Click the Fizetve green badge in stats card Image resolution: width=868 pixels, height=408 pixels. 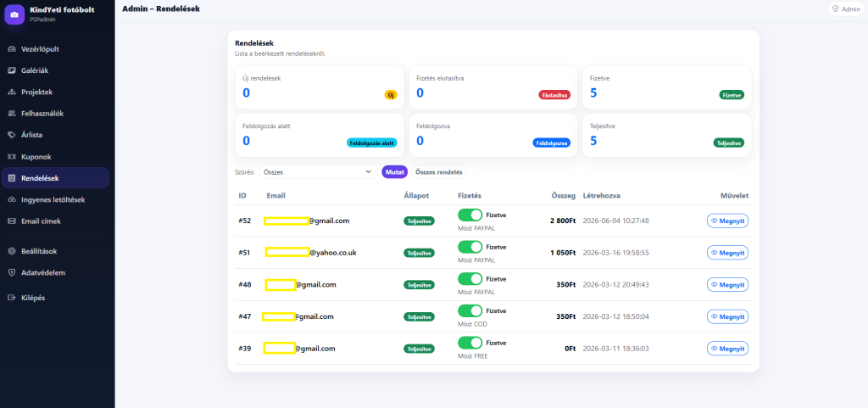tap(732, 95)
